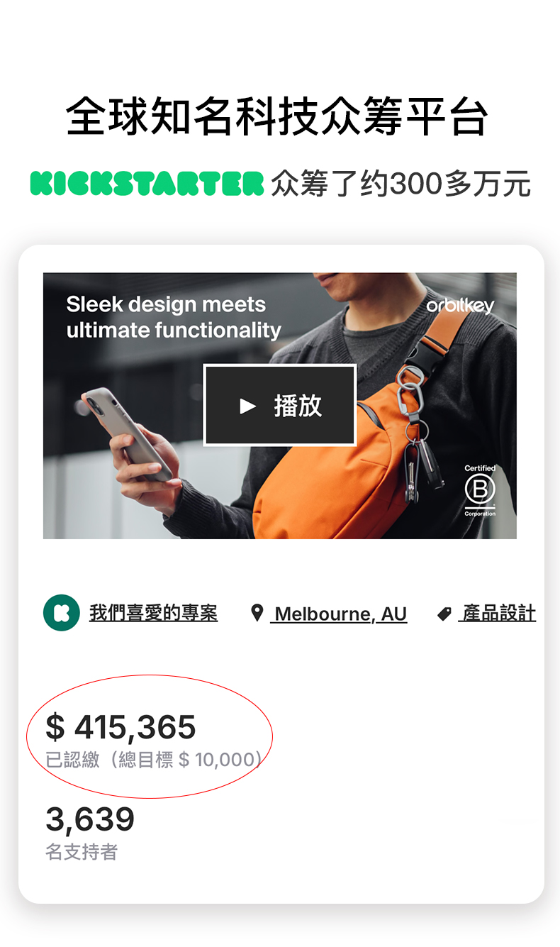This screenshot has width=560, height=947.
Task: Click the green Kickstarter K badge icon
Action: click(x=62, y=613)
